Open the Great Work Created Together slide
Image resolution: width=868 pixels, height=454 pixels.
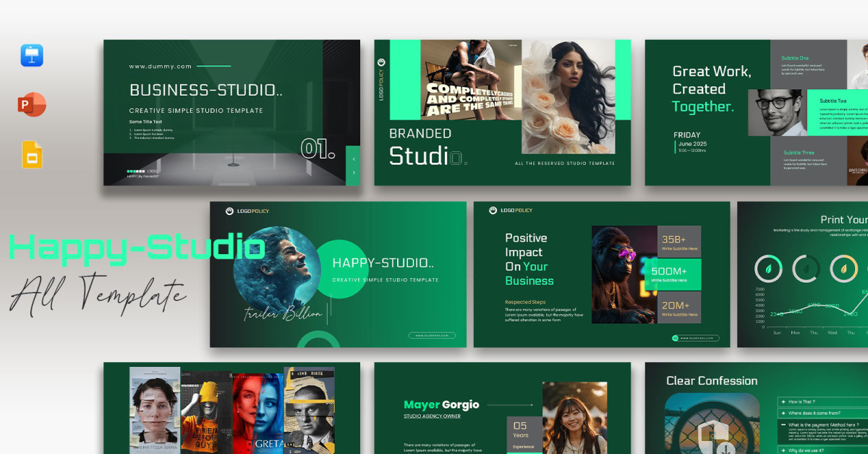point(756,112)
